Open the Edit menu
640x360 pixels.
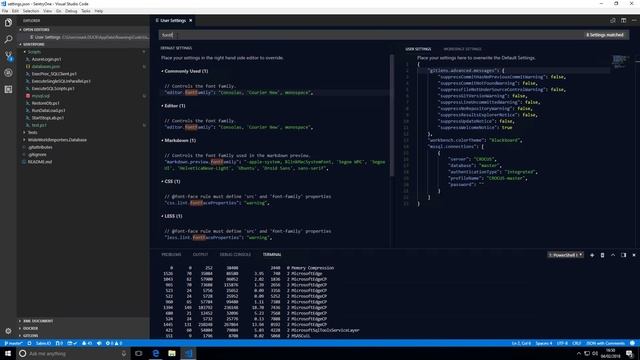click(16, 11)
